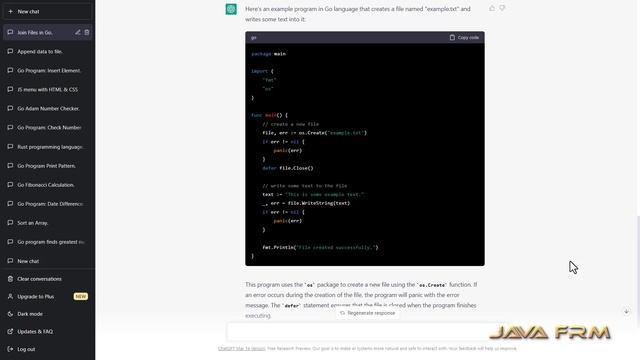This screenshot has height=360, width=640.
Task: Open Go Program: Check Number conversation
Action: [47, 127]
